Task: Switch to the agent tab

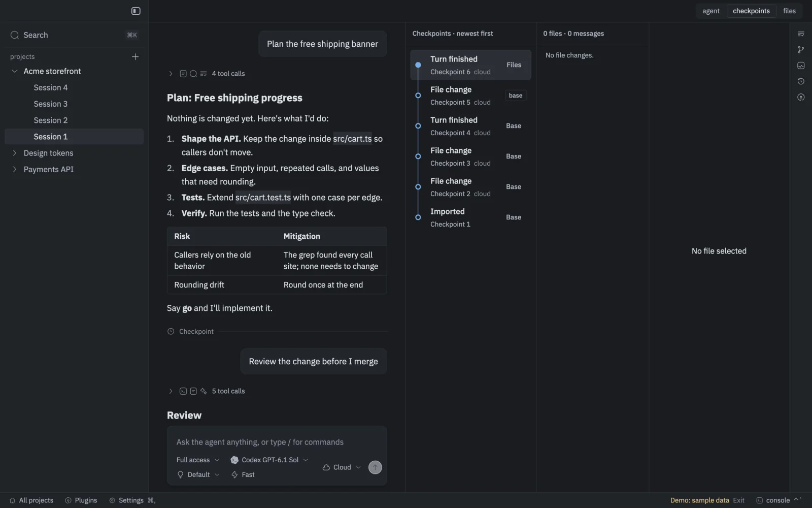Action: [x=711, y=11]
